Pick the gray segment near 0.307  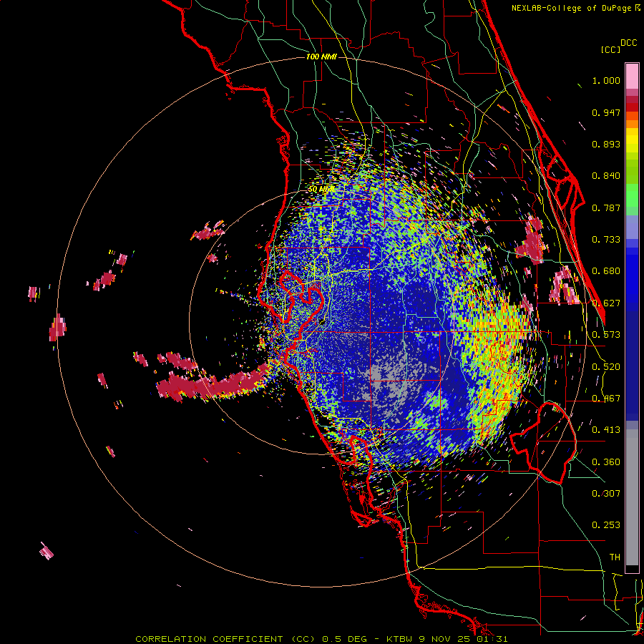pos(632,497)
